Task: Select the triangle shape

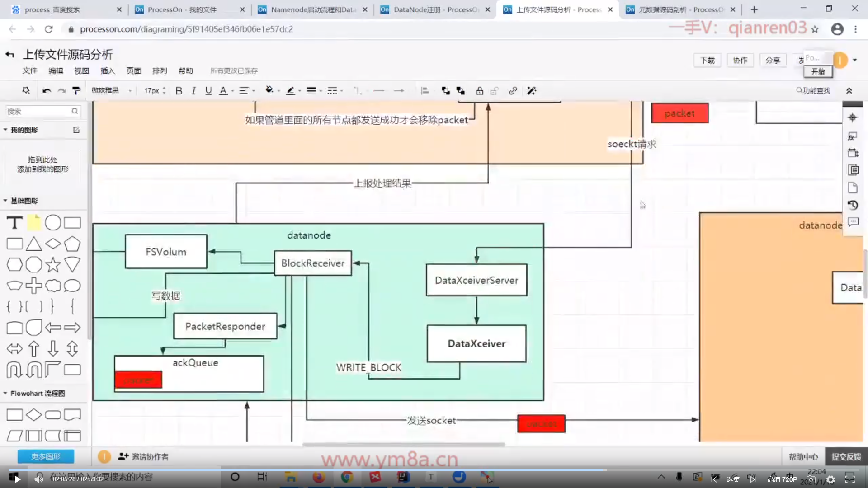Action: tap(33, 244)
